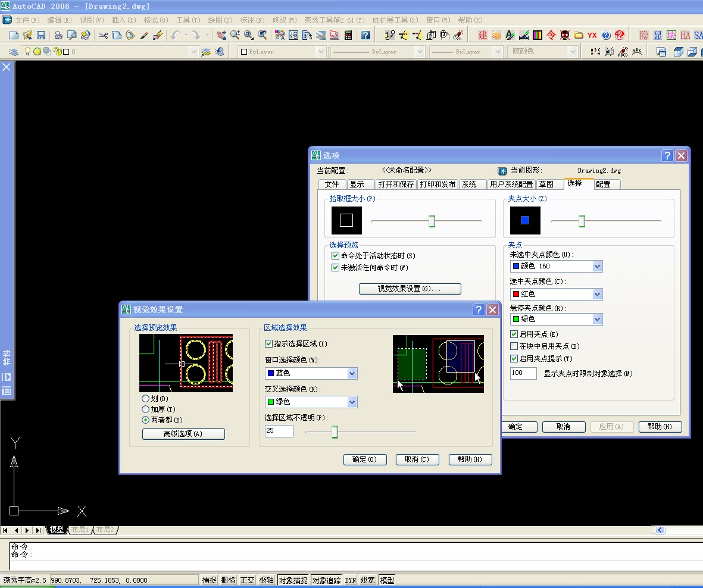This screenshot has height=588, width=703.
Task: Click the 高级选项 button
Action: click(x=183, y=434)
